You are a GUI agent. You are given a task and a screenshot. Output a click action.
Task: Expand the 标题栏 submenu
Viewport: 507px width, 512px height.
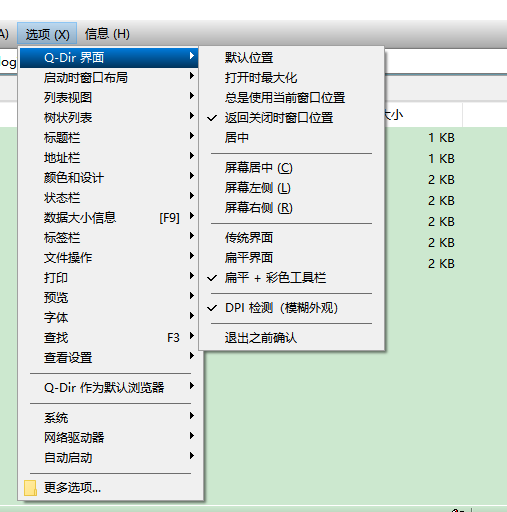tap(109, 138)
